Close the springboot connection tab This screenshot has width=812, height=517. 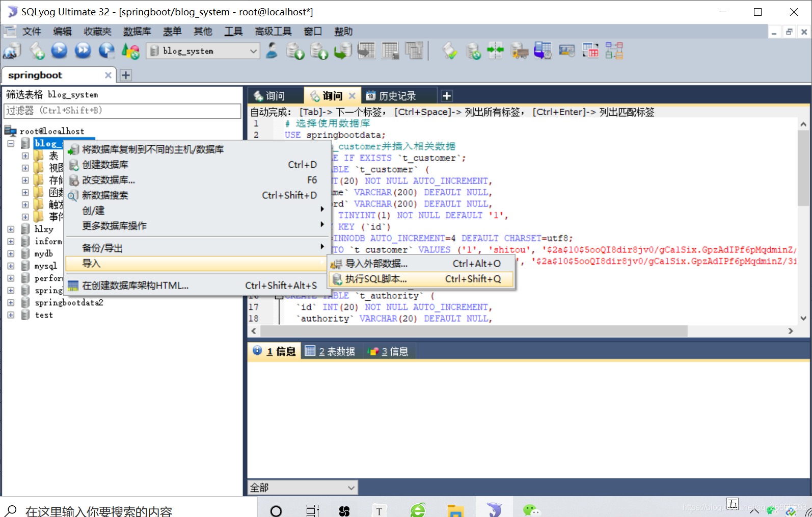(x=108, y=75)
